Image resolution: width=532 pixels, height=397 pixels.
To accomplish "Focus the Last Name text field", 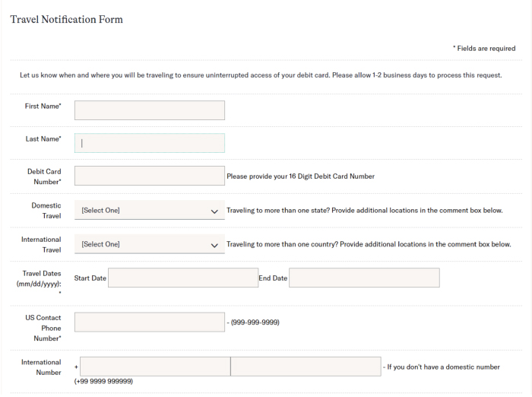I will tap(149, 143).
